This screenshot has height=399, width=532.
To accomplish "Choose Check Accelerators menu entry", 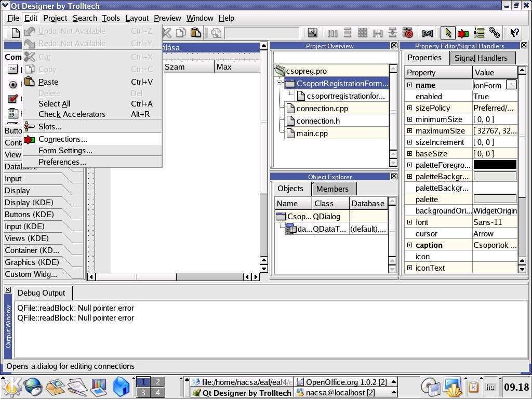I will pos(92,114).
